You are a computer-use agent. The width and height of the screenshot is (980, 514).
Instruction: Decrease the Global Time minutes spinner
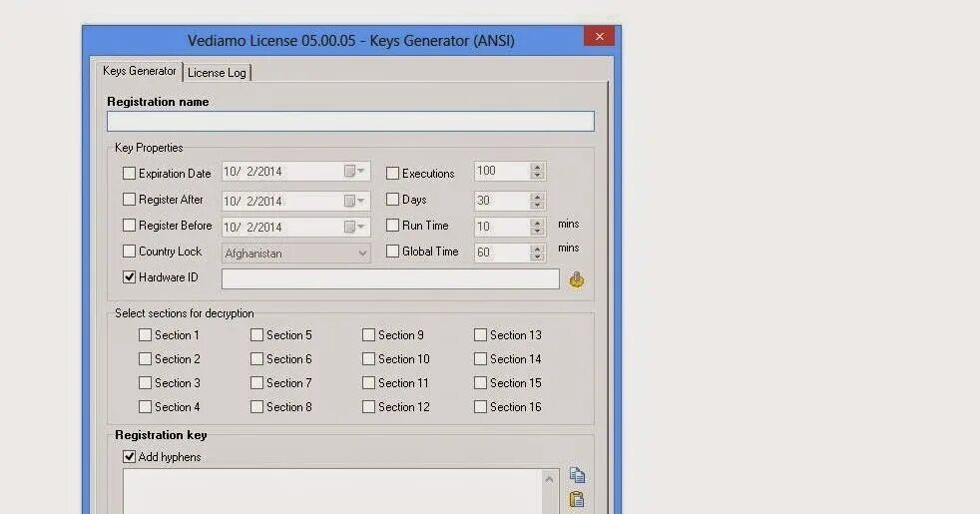538,257
